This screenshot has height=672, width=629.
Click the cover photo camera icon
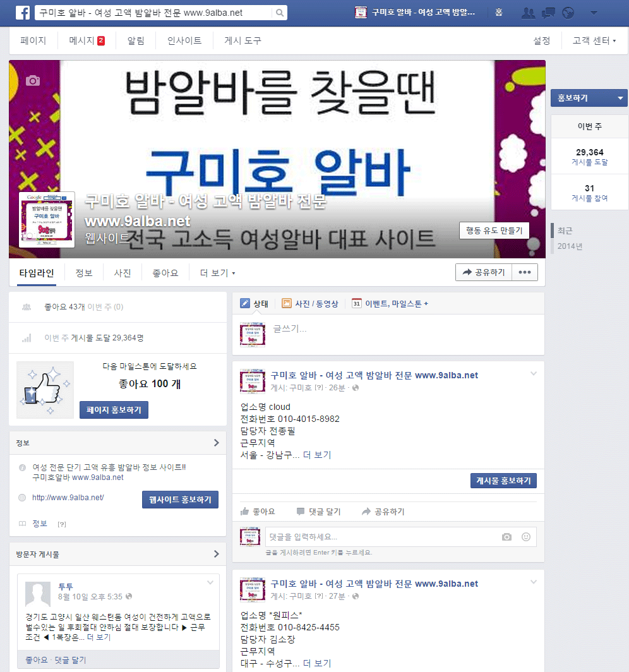click(33, 81)
